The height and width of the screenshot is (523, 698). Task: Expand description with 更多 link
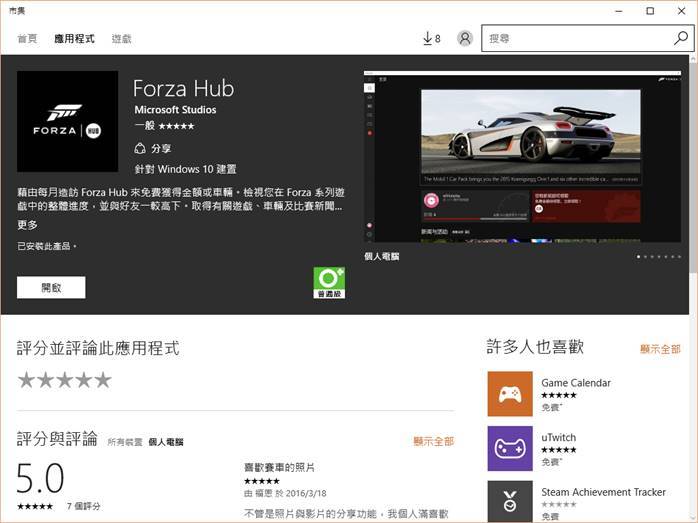[27, 225]
